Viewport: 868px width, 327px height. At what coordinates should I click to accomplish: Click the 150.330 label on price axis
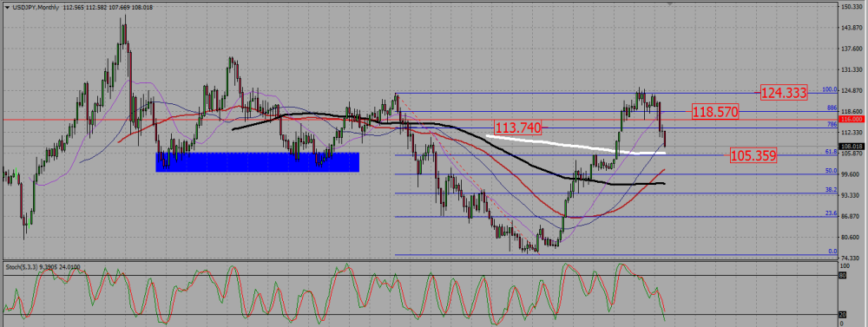click(x=853, y=7)
